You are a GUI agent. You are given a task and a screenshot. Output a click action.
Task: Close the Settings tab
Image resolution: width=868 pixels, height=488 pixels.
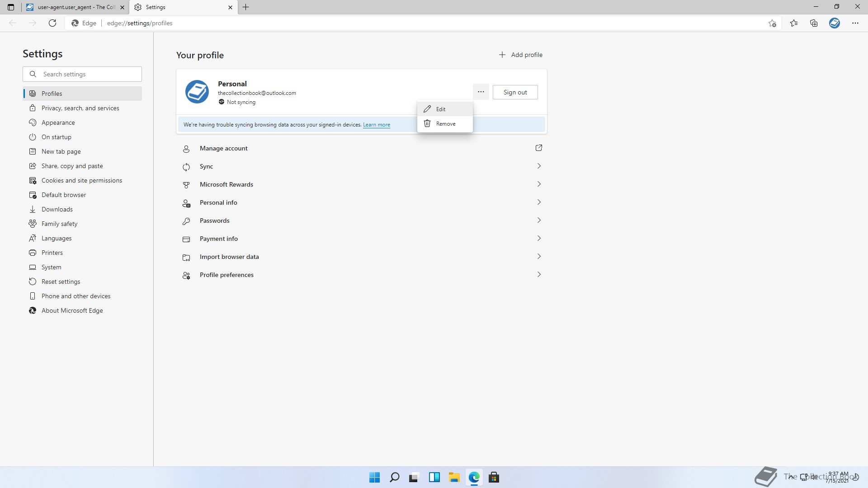(230, 7)
